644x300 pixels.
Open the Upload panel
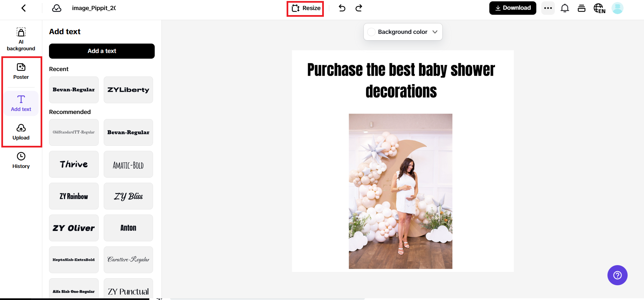click(x=21, y=132)
